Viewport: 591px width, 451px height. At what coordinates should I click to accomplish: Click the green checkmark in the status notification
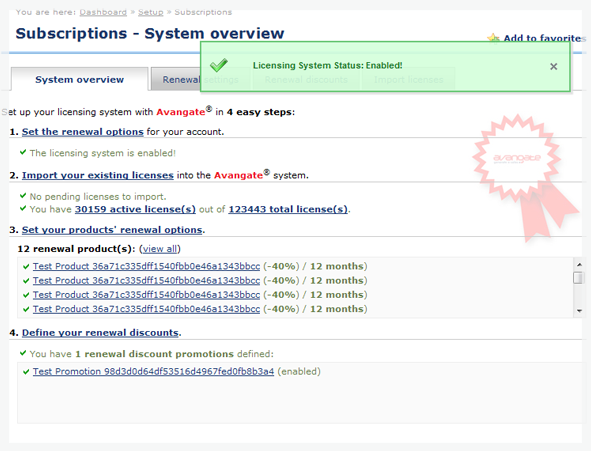tap(219, 65)
